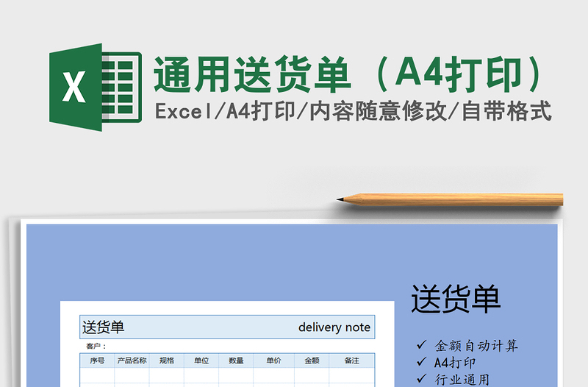
Task: Click the title text 通用送货单（A4打印）
Action: pyautogui.click(x=348, y=74)
